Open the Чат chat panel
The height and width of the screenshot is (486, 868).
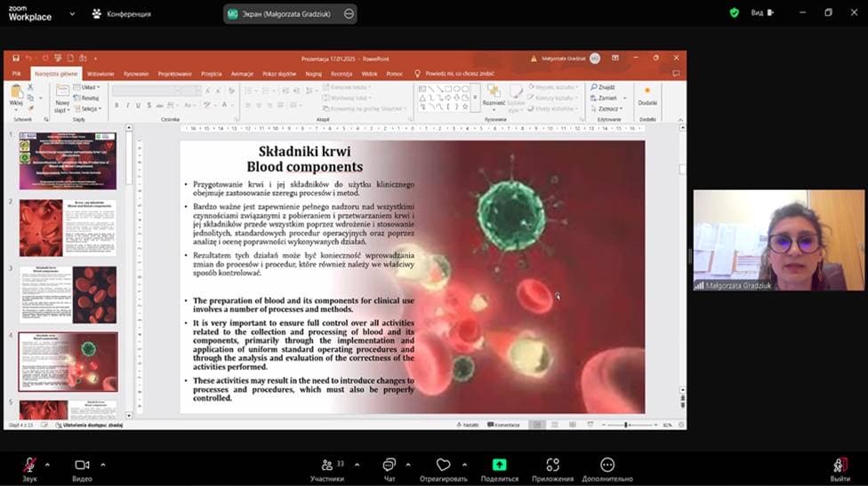(389, 465)
